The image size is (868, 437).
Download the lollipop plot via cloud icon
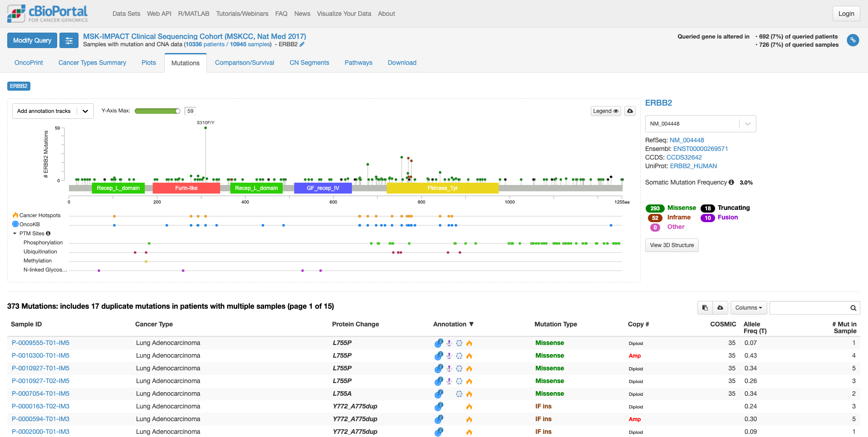630,111
